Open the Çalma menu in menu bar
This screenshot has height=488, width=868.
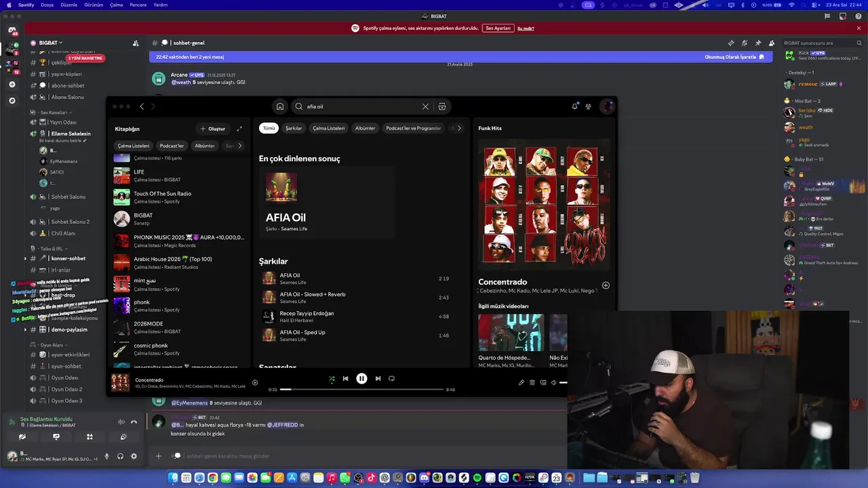tap(117, 5)
